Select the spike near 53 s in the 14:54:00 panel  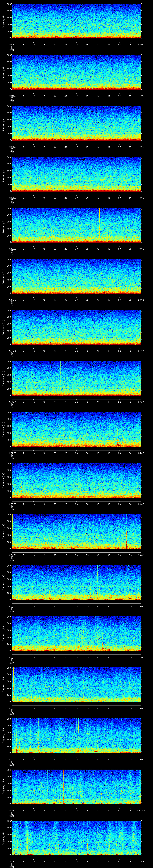point(126,531)
